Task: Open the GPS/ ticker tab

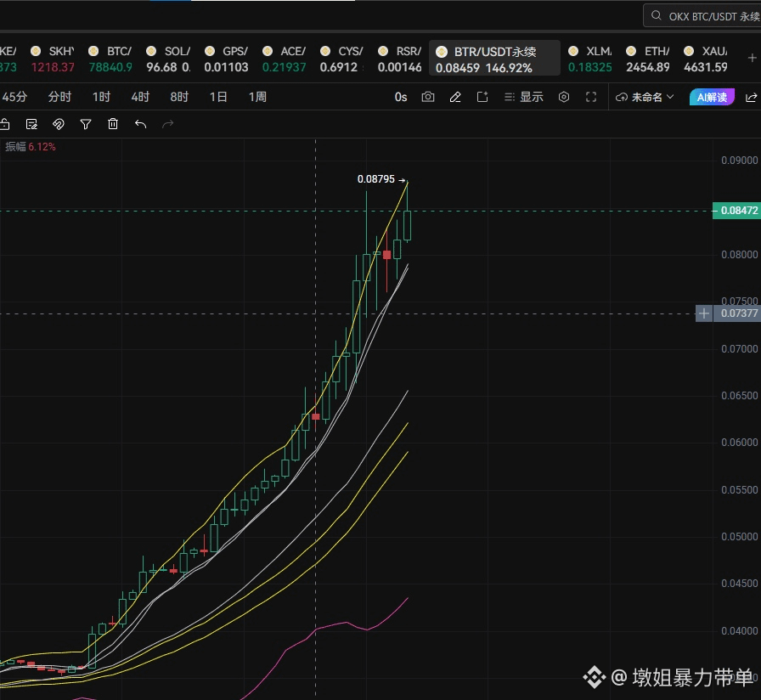Action: (x=226, y=59)
